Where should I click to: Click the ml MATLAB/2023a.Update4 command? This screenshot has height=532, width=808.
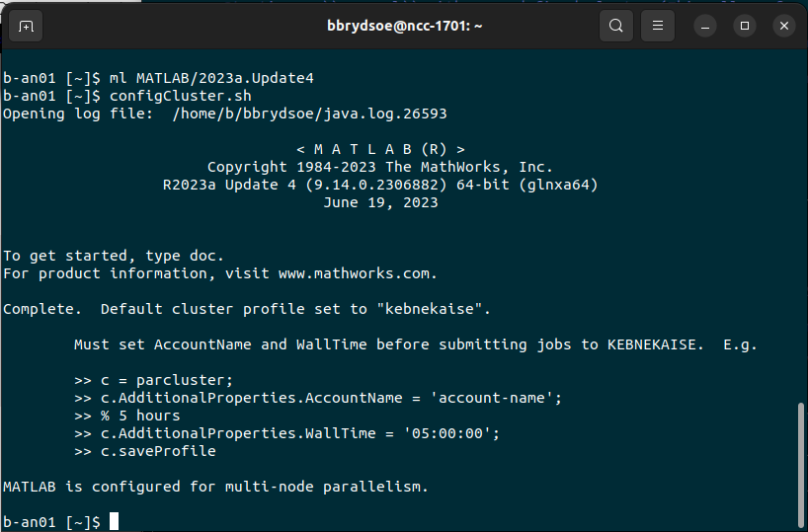coord(211,78)
